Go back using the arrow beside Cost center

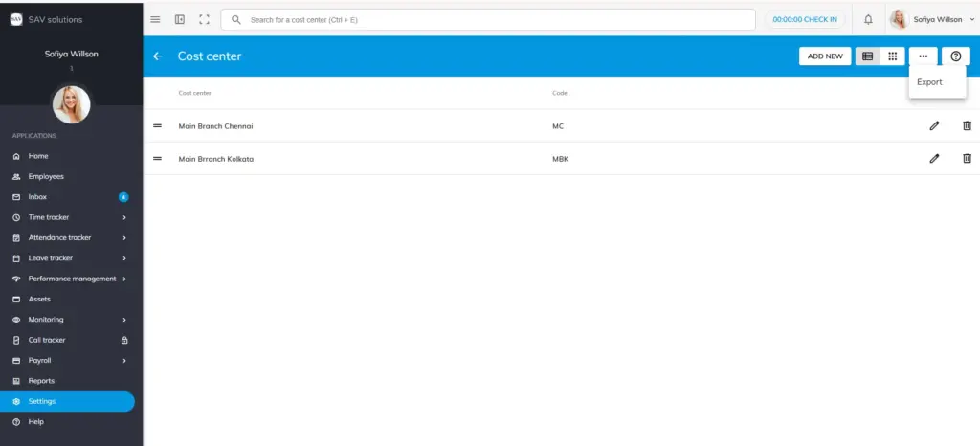[158, 56]
